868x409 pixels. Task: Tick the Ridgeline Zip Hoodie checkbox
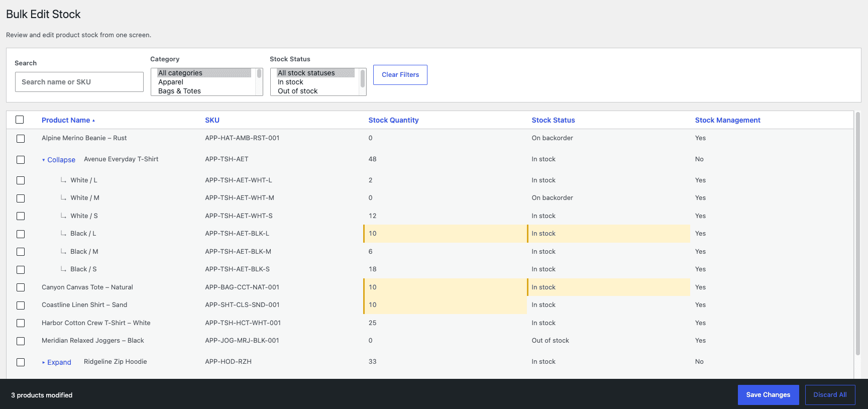click(21, 362)
